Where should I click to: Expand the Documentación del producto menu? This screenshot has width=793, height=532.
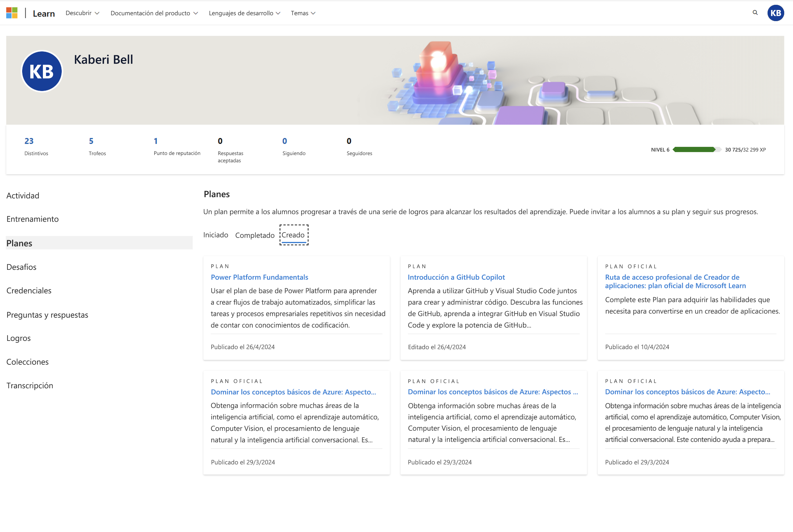[x=154, y=12]
